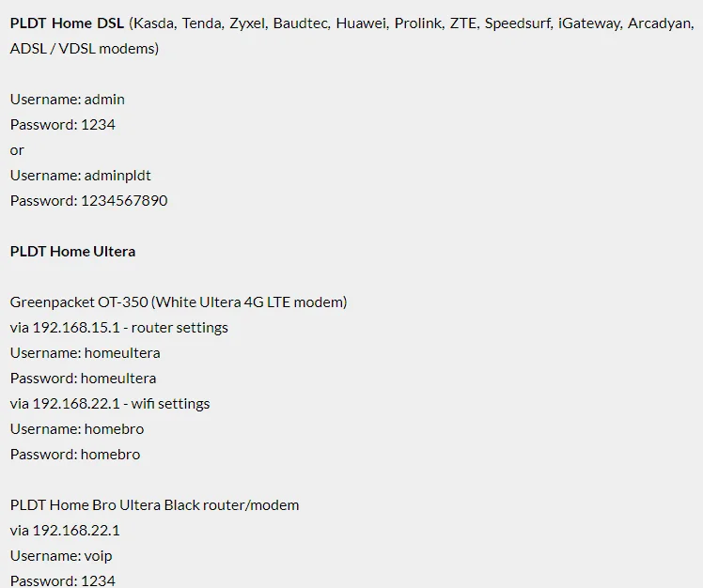Click the 'Password: homebro' text

[75, 455]
